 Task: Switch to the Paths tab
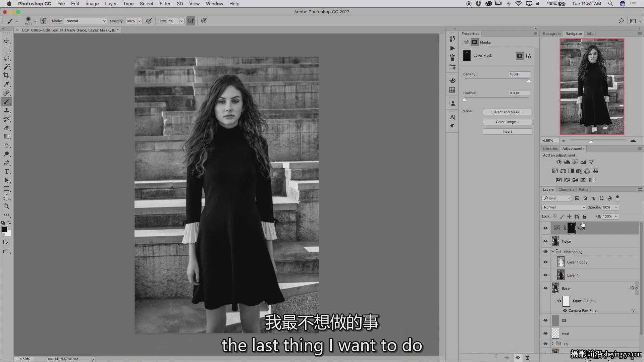pos(583,189)
